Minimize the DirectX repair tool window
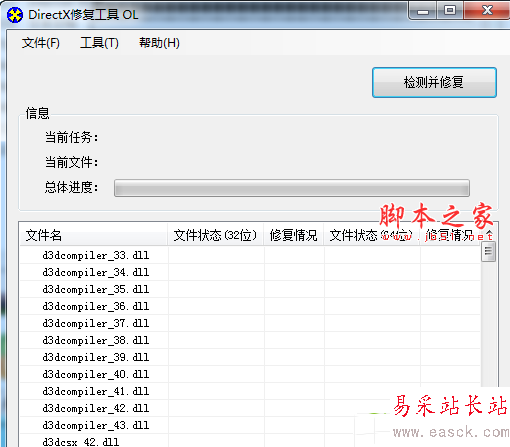510x447 pixels. coord(423,11)
